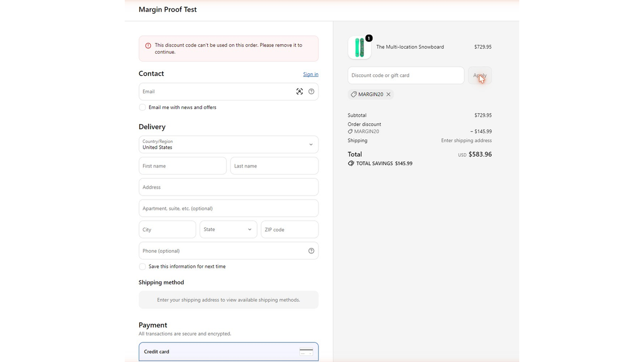Select the First name input
Image resolution: width=644 pixels, height=362 pixels.
[183, 166]
